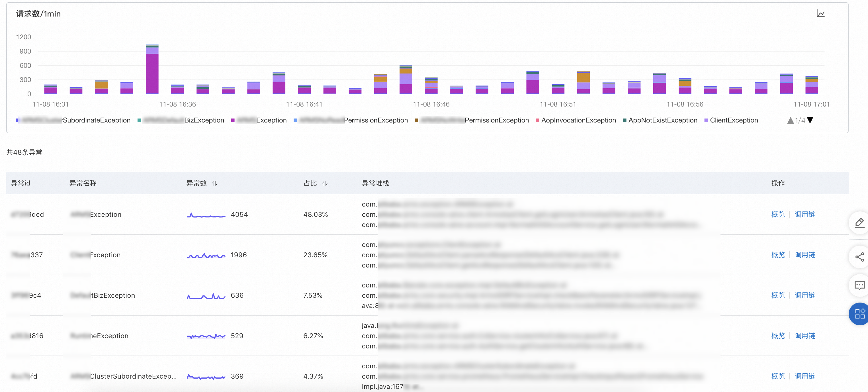This screenshot has height=392, width=868.
Task: Open the feedback chat bubble icon
Action: pos(859,285)
